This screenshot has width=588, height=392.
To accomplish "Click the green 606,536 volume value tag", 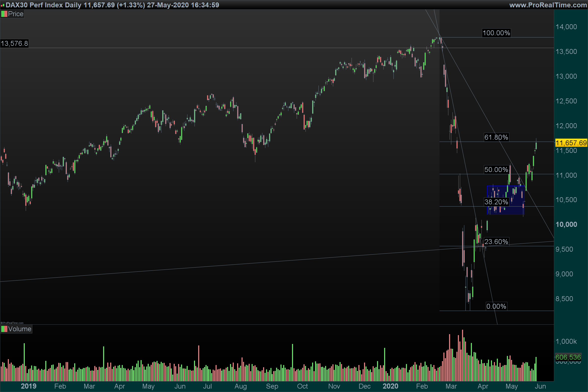I will click(x=568, y=357).
